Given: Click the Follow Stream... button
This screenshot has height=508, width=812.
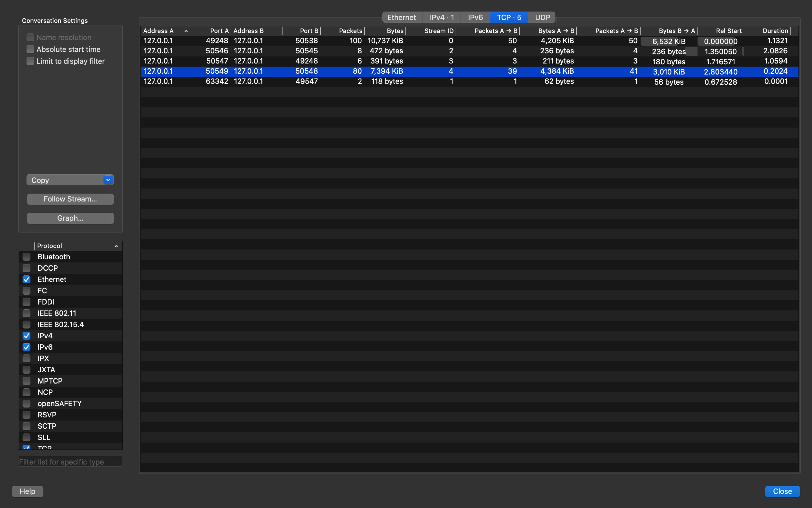Looking at the screenshot, I should tap(70, 199).
